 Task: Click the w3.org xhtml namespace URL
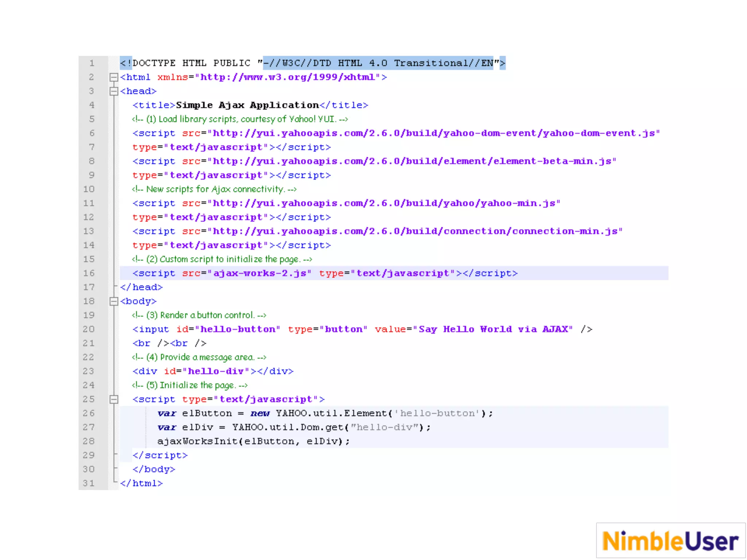[288, 77]
